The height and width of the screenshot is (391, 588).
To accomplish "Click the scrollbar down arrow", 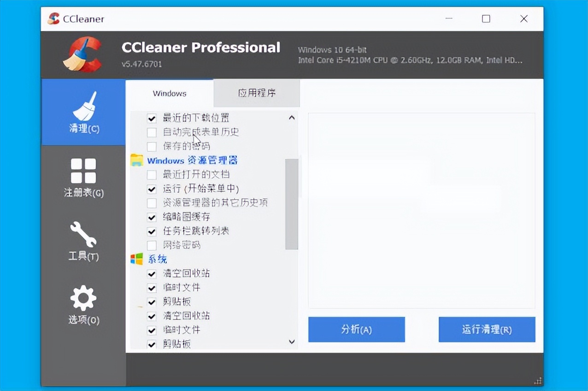I will point(291,342).
